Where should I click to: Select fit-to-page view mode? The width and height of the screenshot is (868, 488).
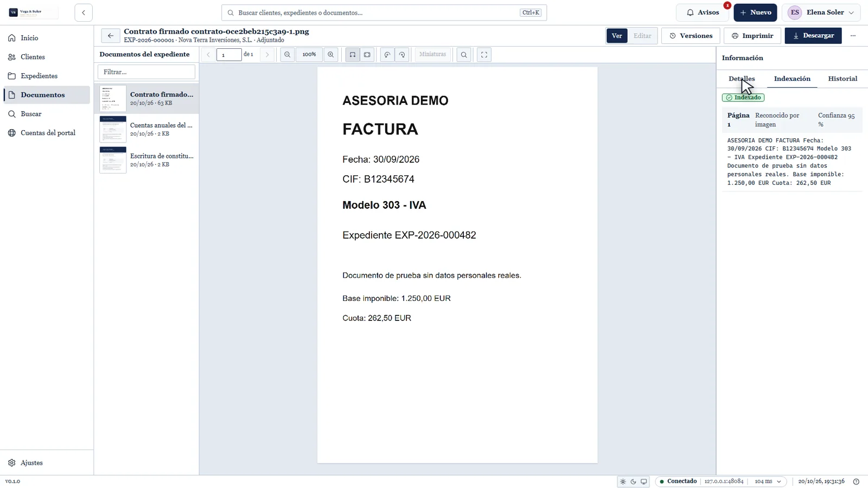[367, 55]
